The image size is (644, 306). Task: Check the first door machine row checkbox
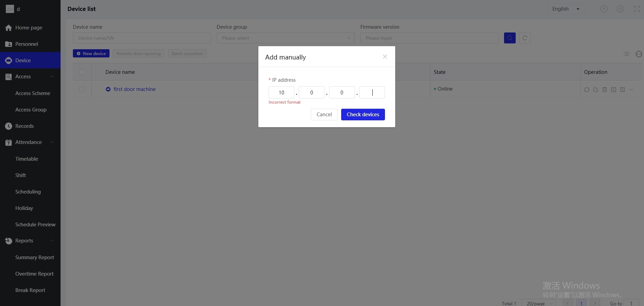[x=82, y=89]
